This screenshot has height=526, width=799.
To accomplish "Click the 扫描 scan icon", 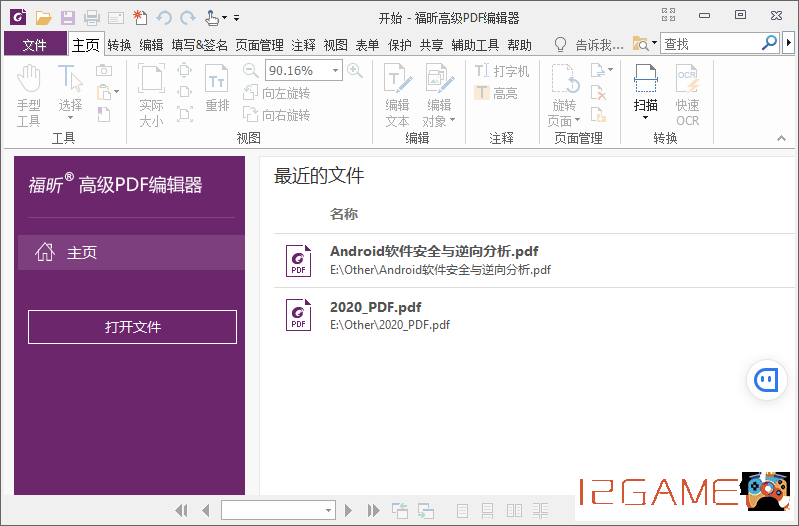I will [x=646, y=80].
